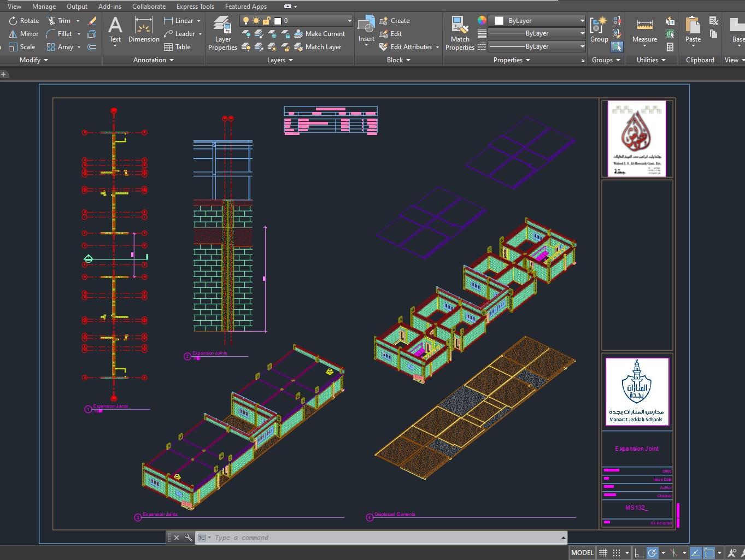This screenshot has height=560, width=745.
Task: Open command line customize wrench icon
Action: 189,538
